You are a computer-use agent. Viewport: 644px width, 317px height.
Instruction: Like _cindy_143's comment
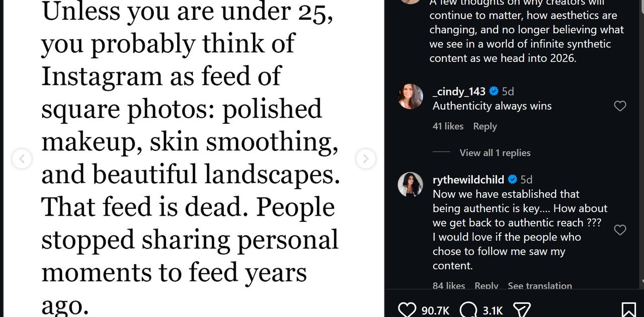(x=620, y=106)
